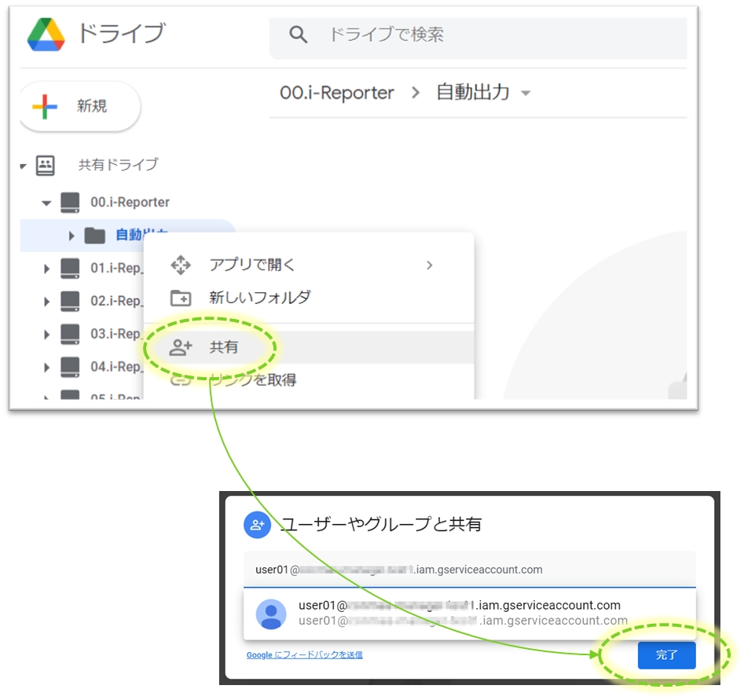This screenshot has width=744, height=700.
Task: Click the open with app icon
Action: (181, 265)
